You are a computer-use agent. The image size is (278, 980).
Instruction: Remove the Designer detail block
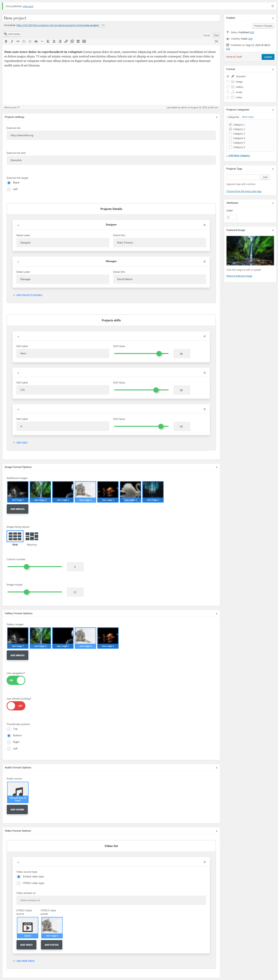[204, 225]
